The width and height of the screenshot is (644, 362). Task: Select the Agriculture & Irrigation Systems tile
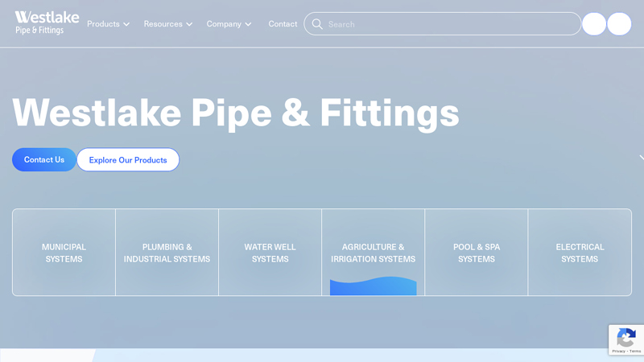[374, 253]
